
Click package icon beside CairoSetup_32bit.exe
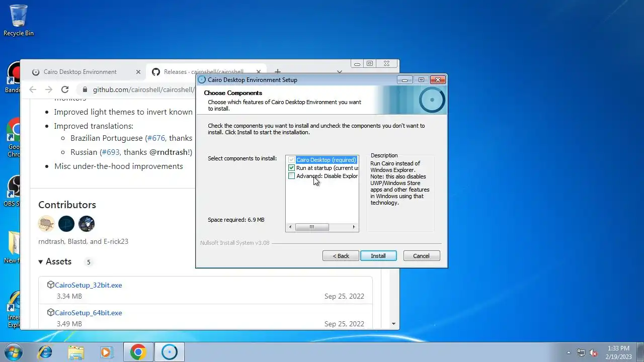point(50,285)
